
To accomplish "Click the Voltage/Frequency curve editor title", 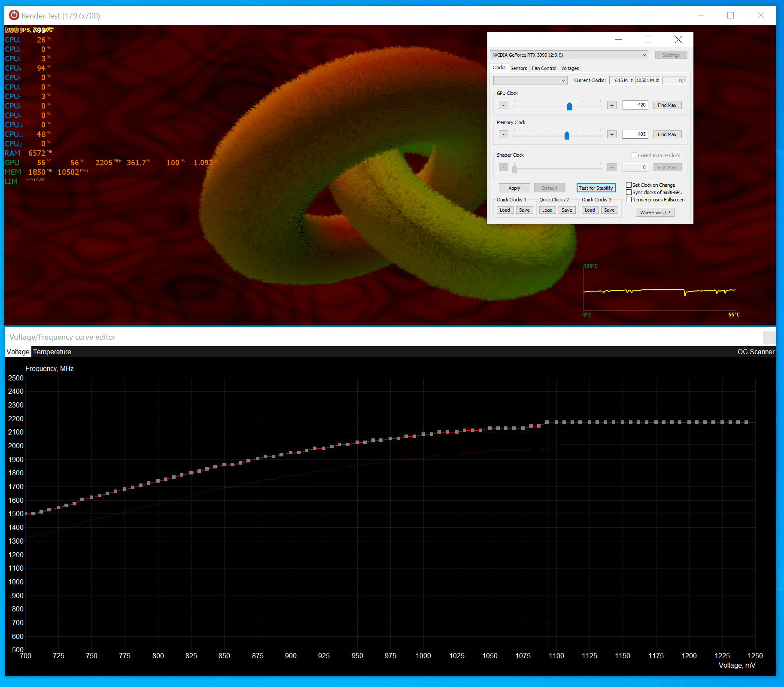I will [62, 337].
